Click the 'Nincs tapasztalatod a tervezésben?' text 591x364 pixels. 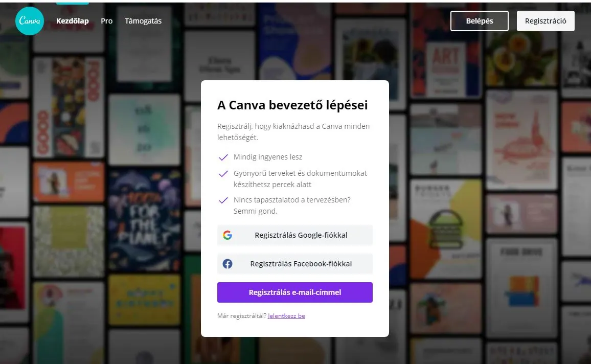292,200
